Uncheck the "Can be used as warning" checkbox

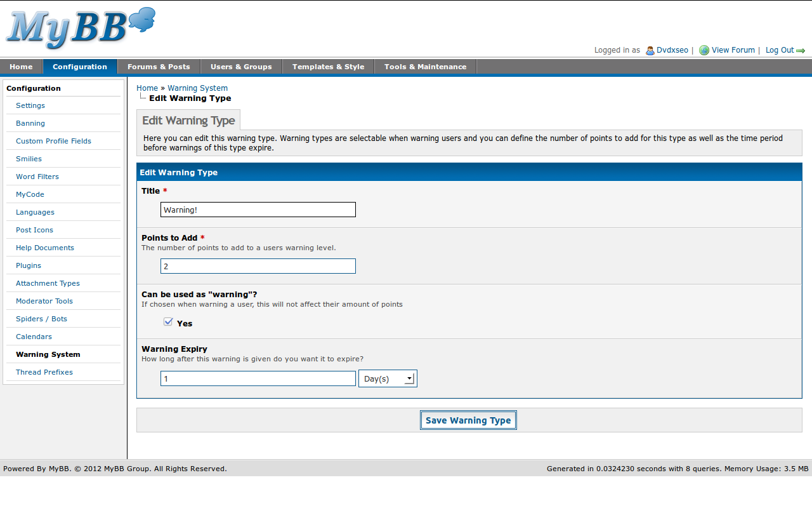pos(168,322)
